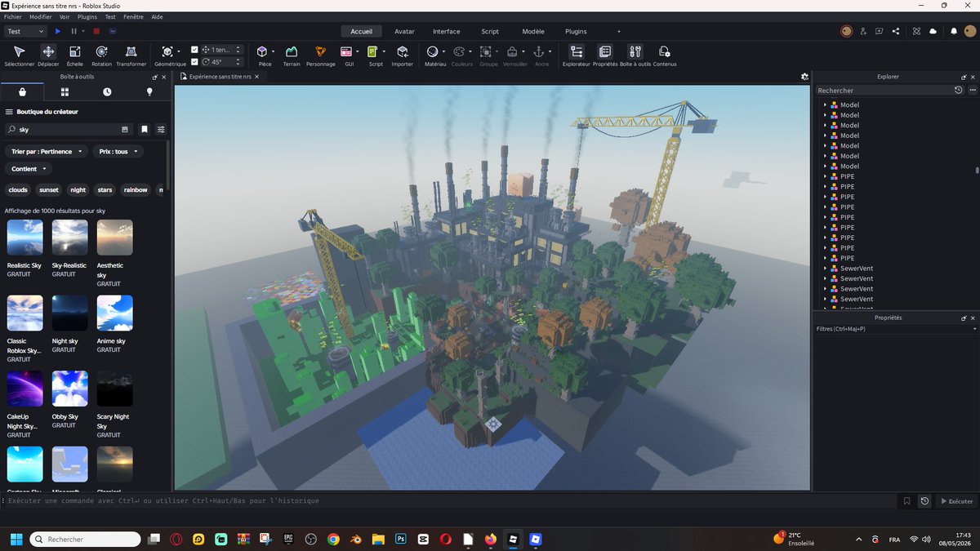Click the Exécuter command button
This screenshot has width=980, height=551.
(956, 501)
